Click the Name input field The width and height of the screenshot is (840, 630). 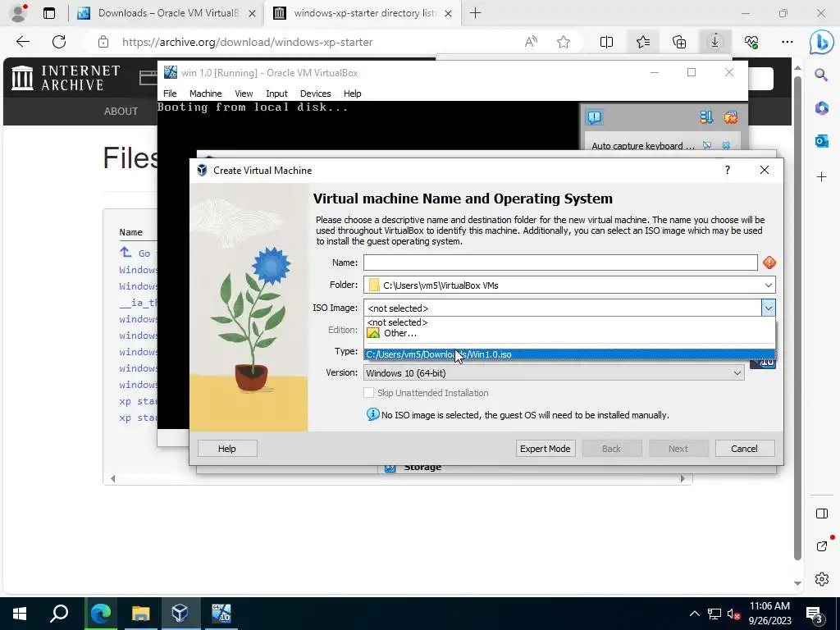(x=560, y=262)
